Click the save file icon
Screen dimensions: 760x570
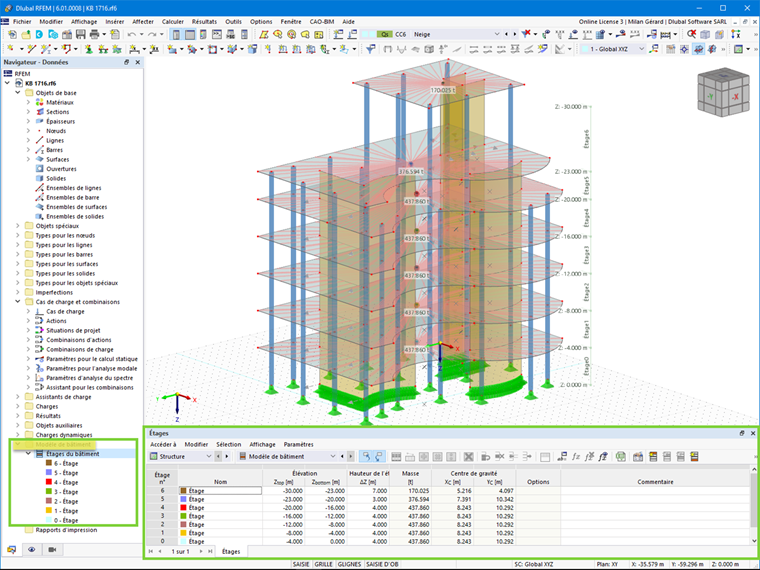[x=80, y=34]
